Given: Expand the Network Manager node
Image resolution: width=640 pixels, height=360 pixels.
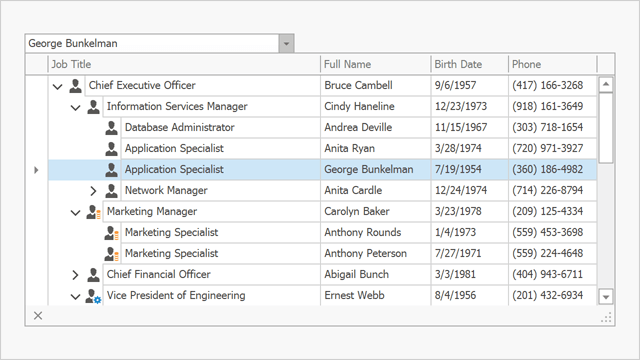Looking at the screenshot, I should pyautogui.click(x=93, y=191).
